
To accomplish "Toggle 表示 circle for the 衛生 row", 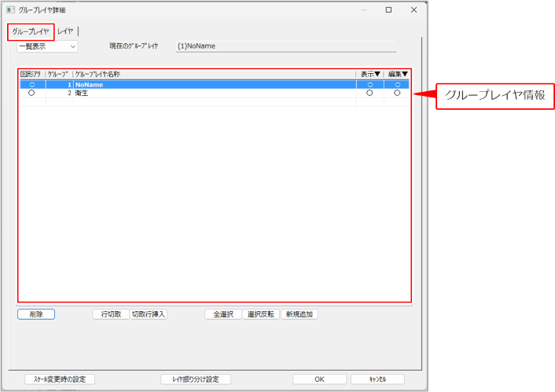I will click(369, 93).
